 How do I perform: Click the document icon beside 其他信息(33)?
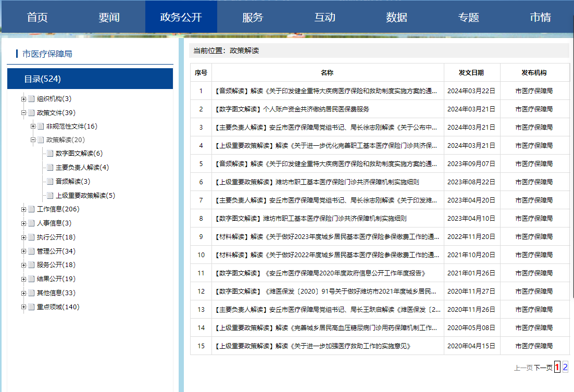[x=31, y=293]
